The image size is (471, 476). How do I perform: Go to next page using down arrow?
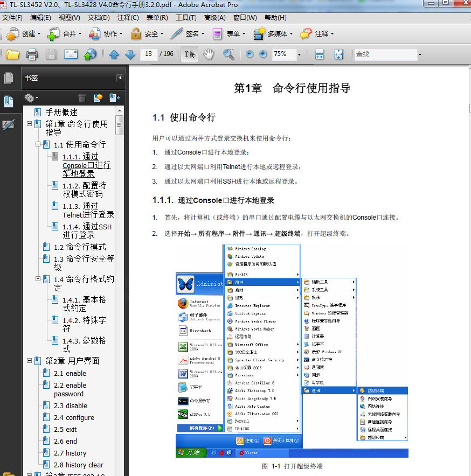click(130, 54)
